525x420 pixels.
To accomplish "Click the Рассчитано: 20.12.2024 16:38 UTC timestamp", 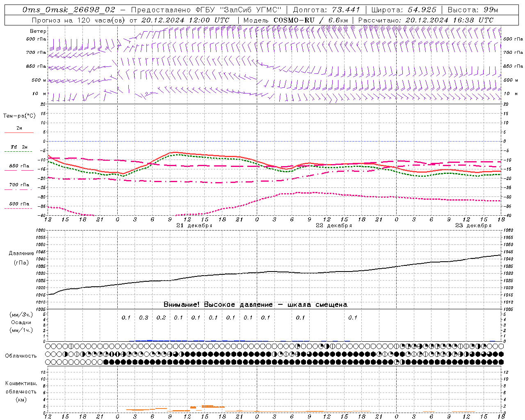I will pos(426,20).
